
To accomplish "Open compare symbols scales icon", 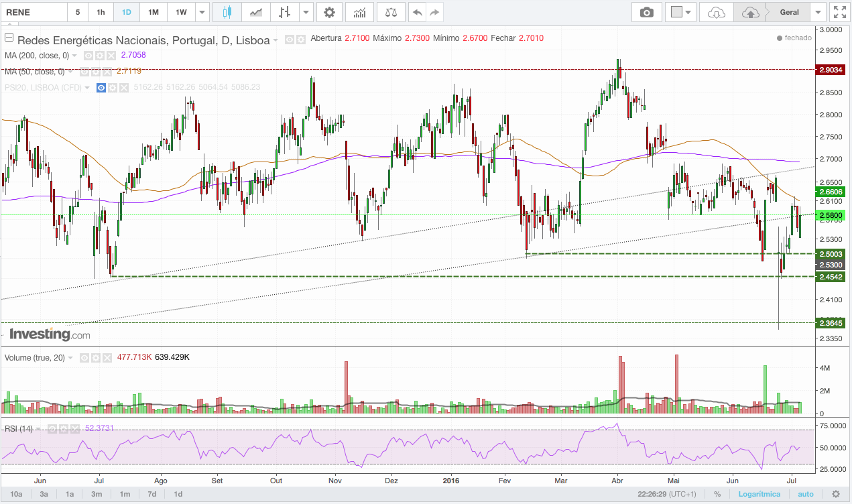I will [391, 12].
